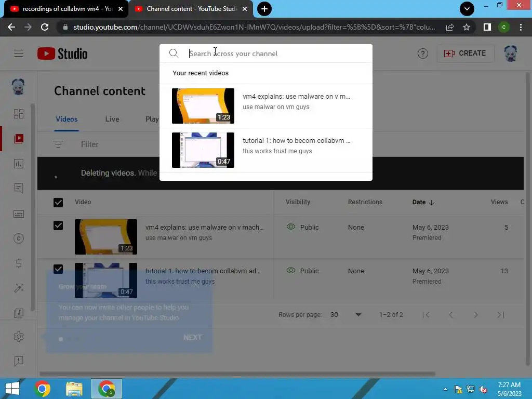Open vm4 explains video in the table
The image size is (532, 399).
204,228
